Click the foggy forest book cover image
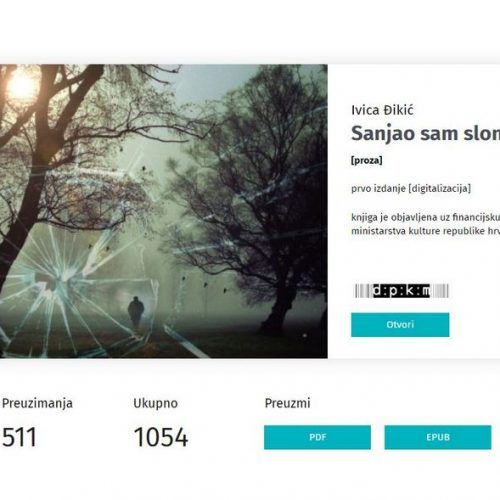The width and height of the screenshot is (500, 500). coord(164,211)
